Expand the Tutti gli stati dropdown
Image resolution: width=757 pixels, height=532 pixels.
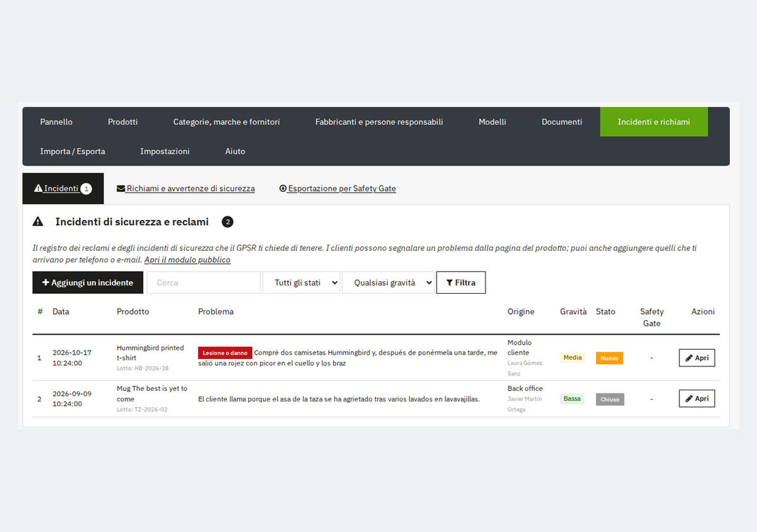point(301,283)
